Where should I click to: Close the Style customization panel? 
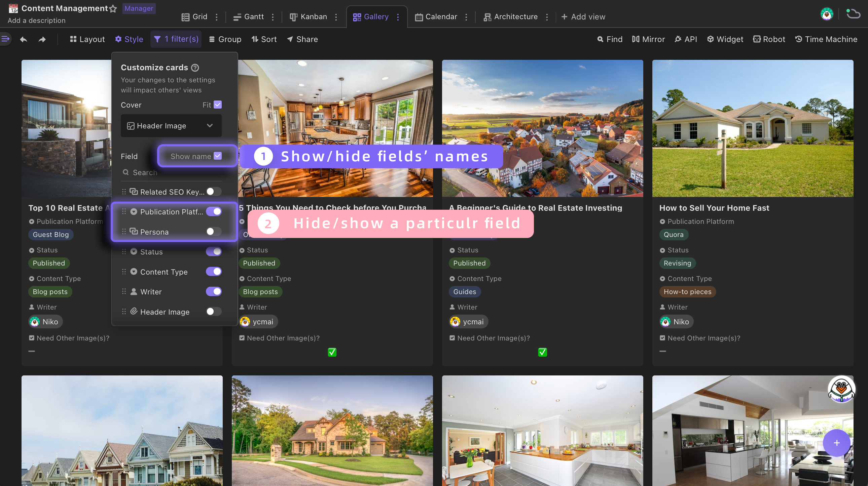pos(129,39)
